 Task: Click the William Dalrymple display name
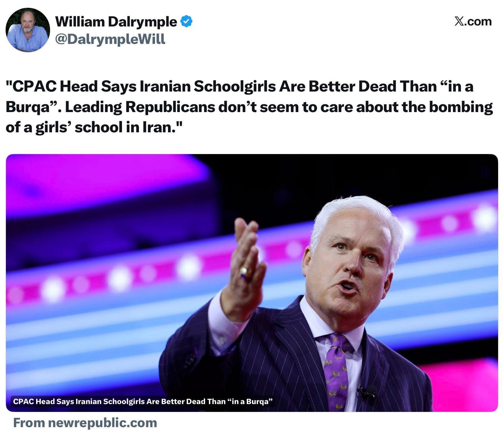click(x=116, y=21)
